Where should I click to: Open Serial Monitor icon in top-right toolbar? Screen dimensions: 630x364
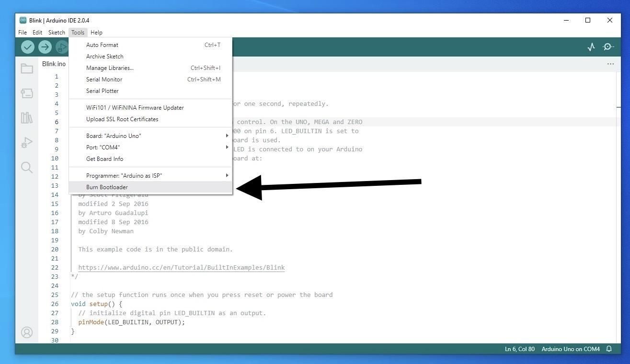pyautogui.click(x=608, y=47)
